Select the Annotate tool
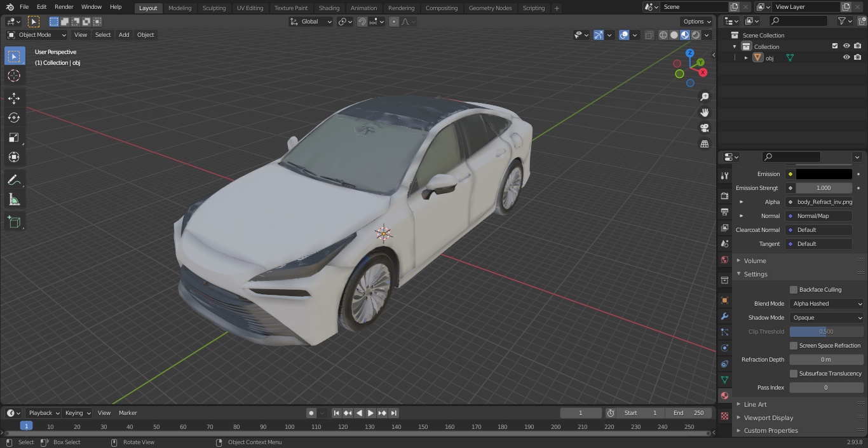This screenshot has height=448, width=868. click(14, 180)
